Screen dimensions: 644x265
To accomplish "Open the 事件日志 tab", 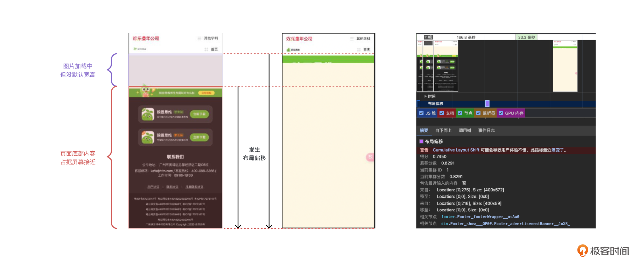I will pyautogui.click(x=486, y=130).
